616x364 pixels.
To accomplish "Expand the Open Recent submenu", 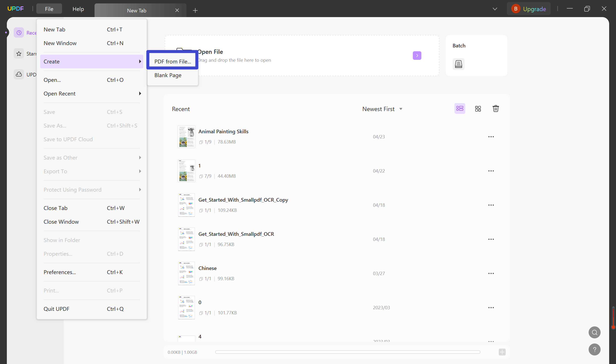I will [x=91, y=93].
